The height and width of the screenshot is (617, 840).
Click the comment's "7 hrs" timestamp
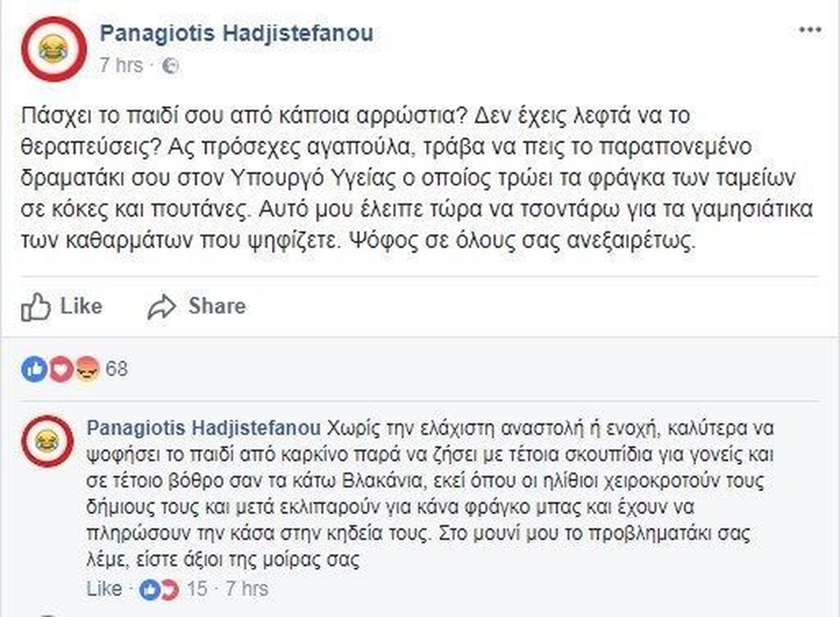pos(248,589)
